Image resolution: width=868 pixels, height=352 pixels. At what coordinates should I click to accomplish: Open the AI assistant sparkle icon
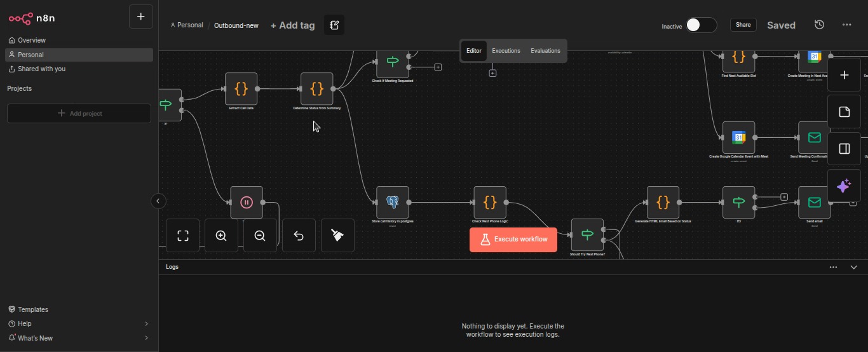click(844, 186)
